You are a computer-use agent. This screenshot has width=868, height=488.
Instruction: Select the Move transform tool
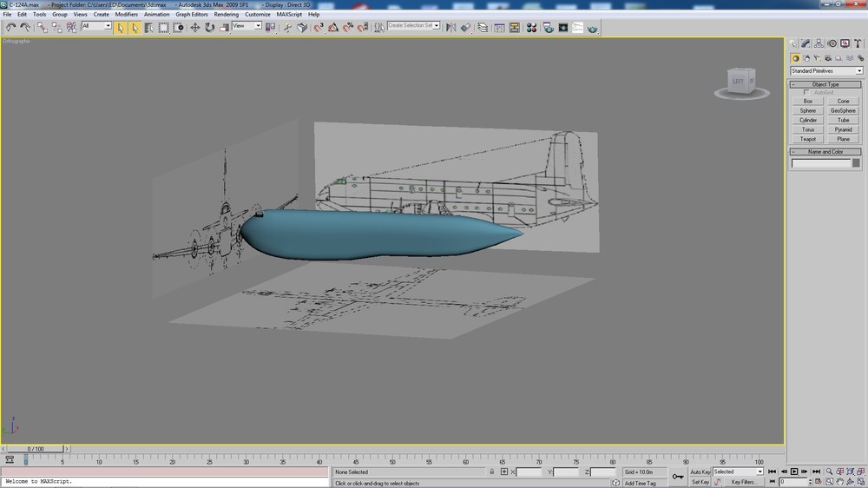click(194, 28)
